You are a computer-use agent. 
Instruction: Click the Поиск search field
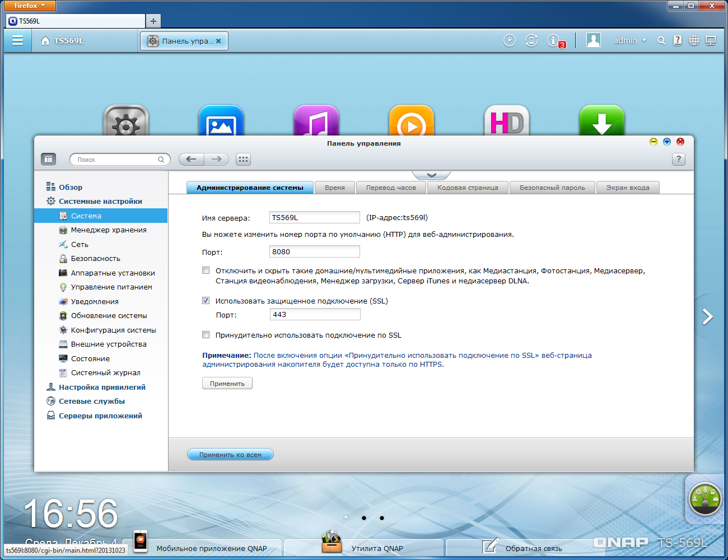[x=120, y=160]
